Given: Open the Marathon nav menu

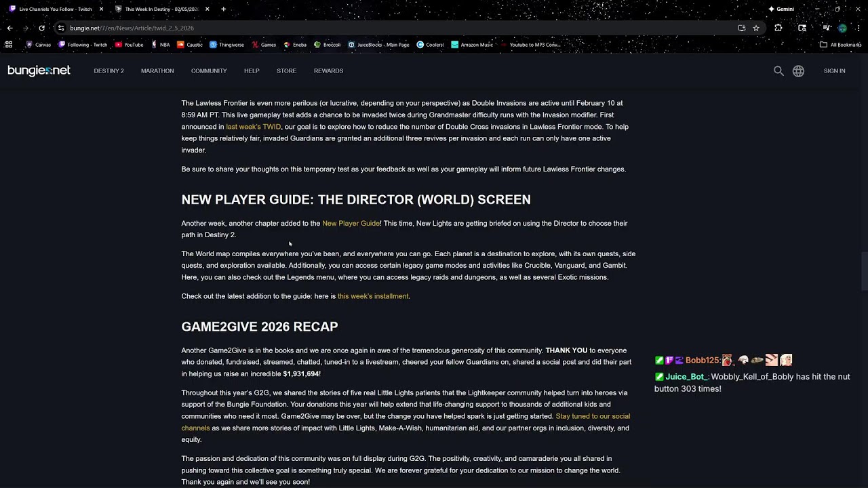Looking at the screenshot, I should 157,70.
